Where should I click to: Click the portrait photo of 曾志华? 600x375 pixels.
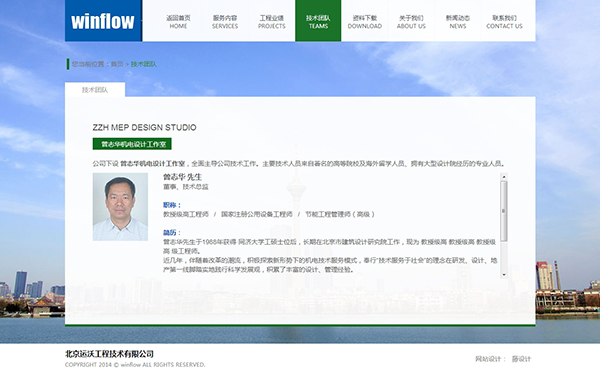pyautogui.click(x=120, y=207)
